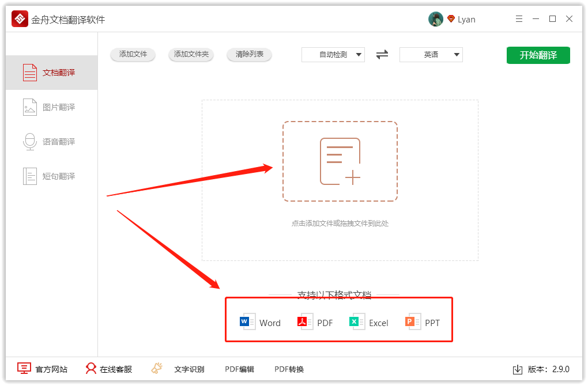
Task: Open the 在线客服 link text
Action: (x=116, y=369)
